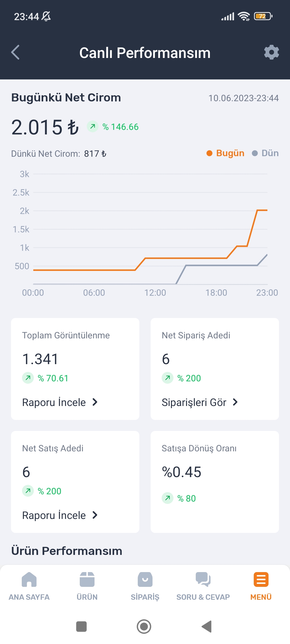
Task: Open settings gear in header
Action: click(x=271, y=52)
